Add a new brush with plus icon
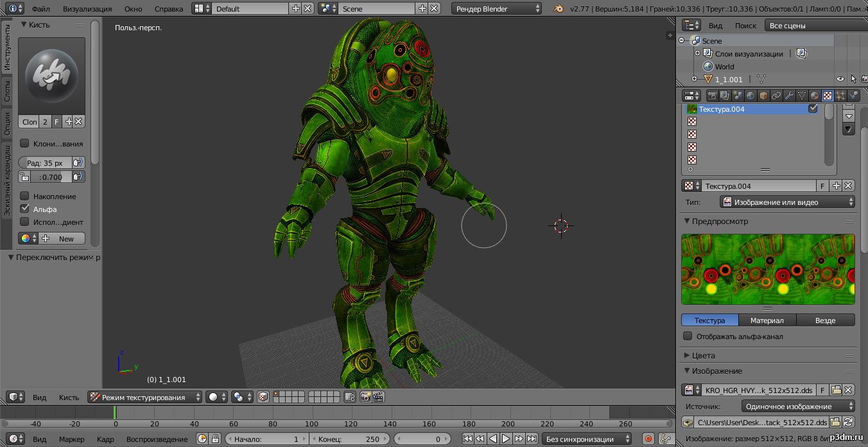The width and height of the screenshot is (868, 447). point(69,122)
